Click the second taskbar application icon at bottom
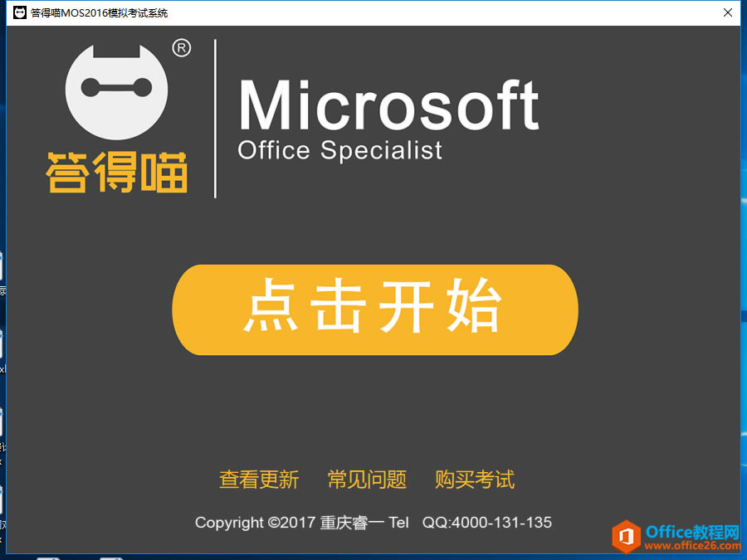 pyautogui.click(x=112, y=556)
